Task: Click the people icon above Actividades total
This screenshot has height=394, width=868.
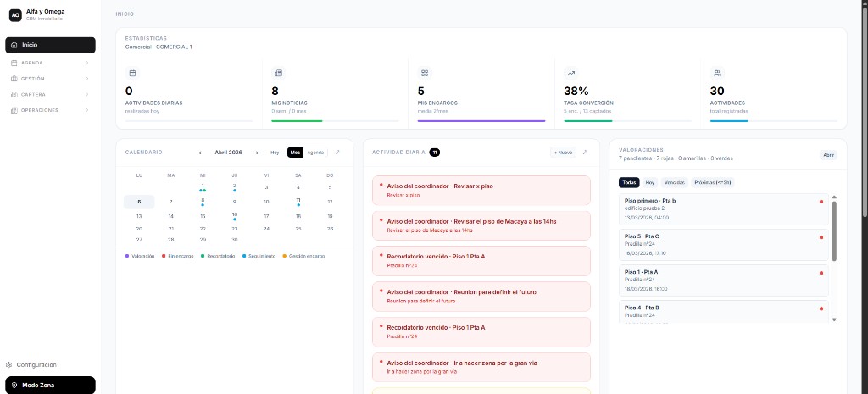Action: 717,73
